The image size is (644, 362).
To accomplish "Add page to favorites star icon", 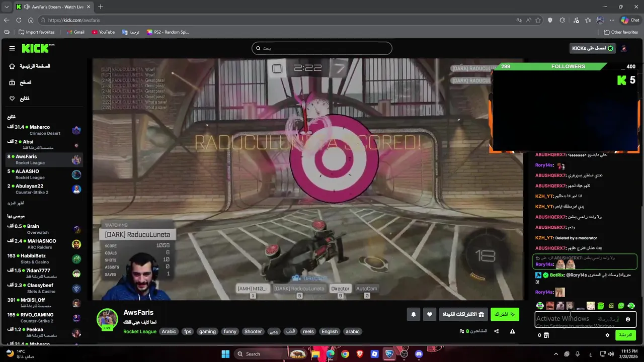I will click(538, 20).
